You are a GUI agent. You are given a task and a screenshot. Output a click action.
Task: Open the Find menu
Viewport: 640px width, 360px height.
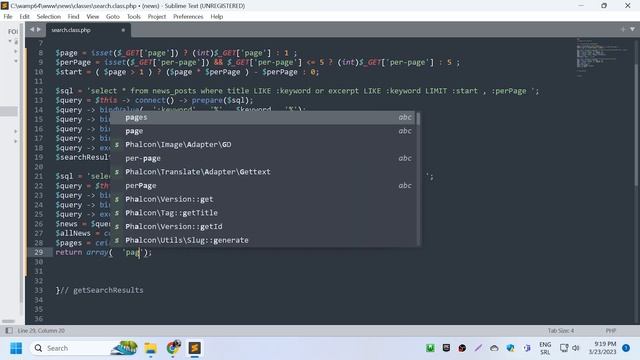pos(73,17)
